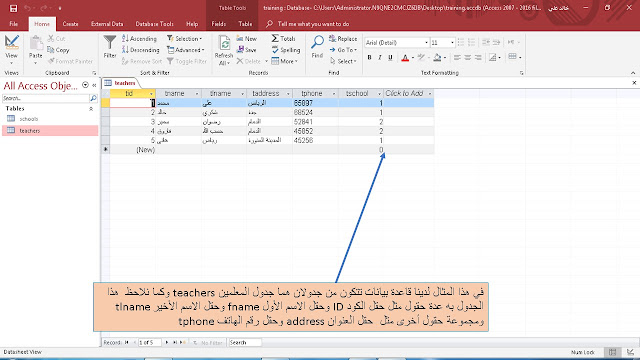Open the Selection dropdown
Image resolution: width=640 pixels, height=360 pixels.
pyautogui.click(x=184, y=38)
